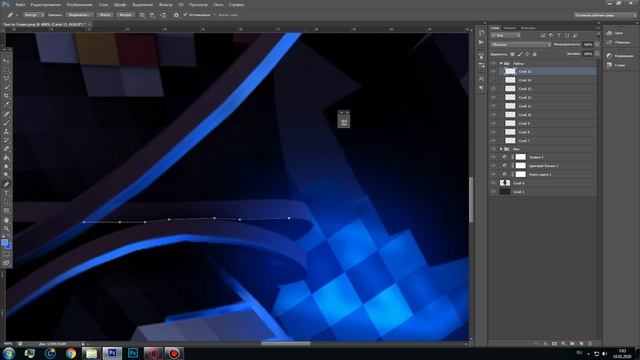
Task: Select the Clone Stamp tool
Action: (6, 131)
